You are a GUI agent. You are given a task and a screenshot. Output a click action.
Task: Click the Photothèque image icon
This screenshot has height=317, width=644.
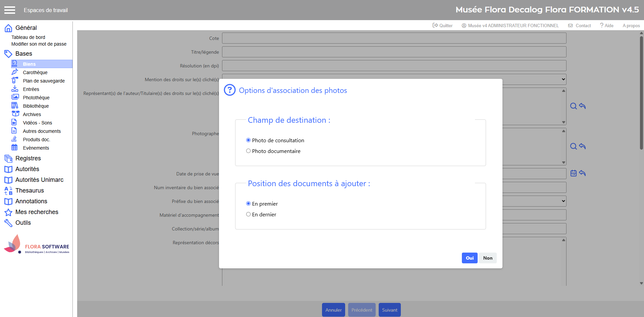pos(15,97)
